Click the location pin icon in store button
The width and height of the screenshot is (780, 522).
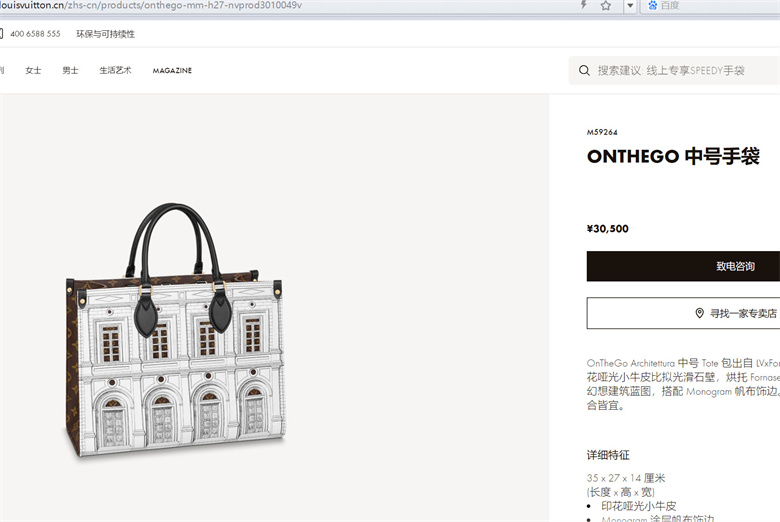pyautogui.click(x=699, y=313)
